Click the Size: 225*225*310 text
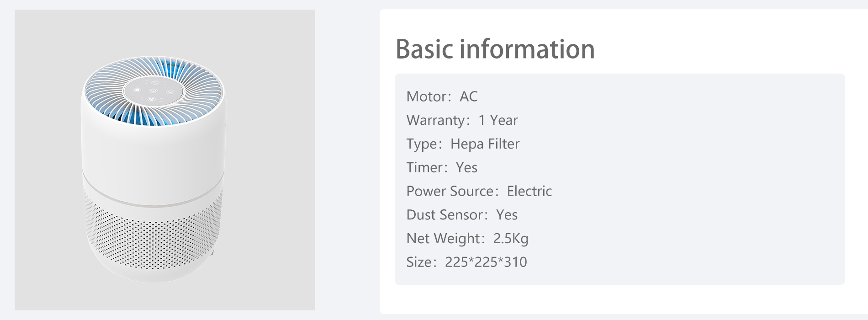 click(x=466, y=262)
